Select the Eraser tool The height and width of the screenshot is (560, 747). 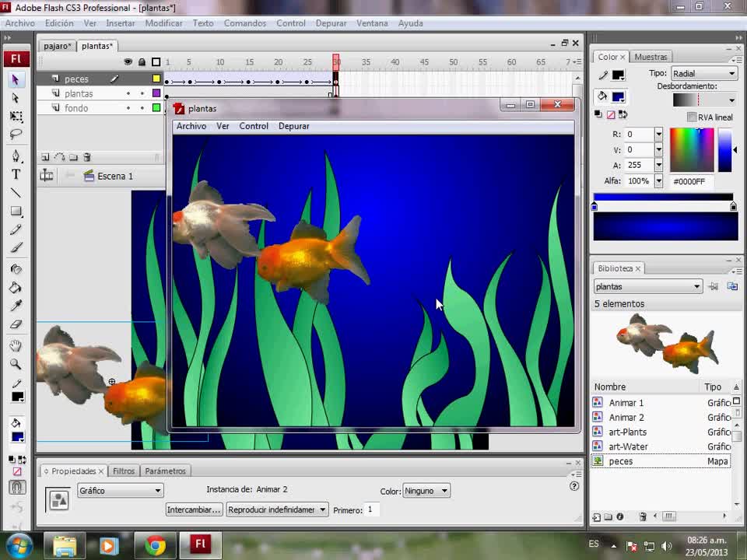pyautogui.click(x=16, y=324)
